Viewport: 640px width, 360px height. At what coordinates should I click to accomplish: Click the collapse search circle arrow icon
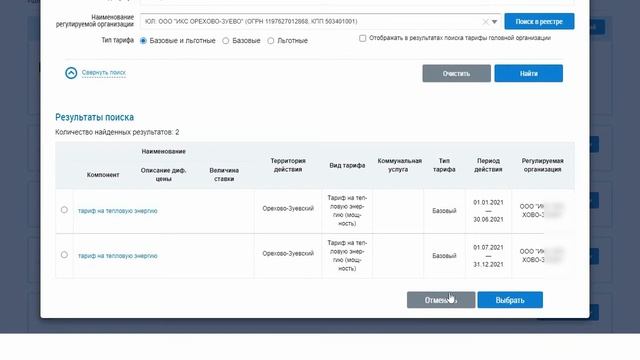point(71,73)
